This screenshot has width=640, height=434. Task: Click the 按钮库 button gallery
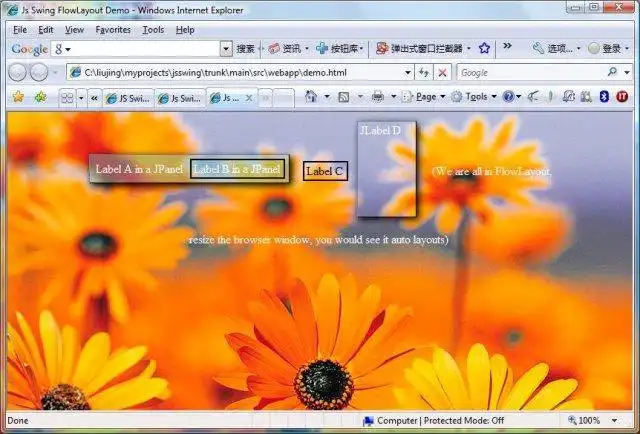pyautogui.click(x=340, y=49)
